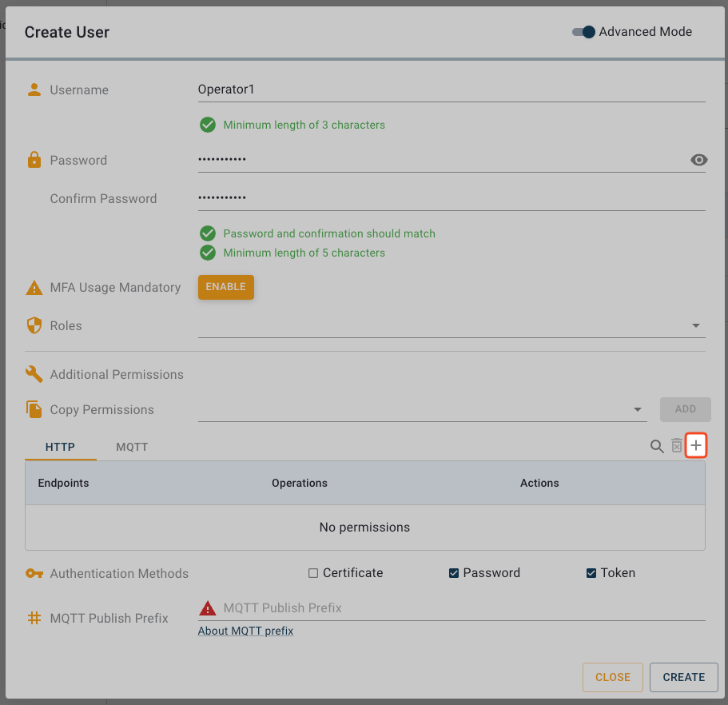Click the Copy Permissions copy icon
The height and width of the screenshot is (705, 728).
[x=34, y=409]
